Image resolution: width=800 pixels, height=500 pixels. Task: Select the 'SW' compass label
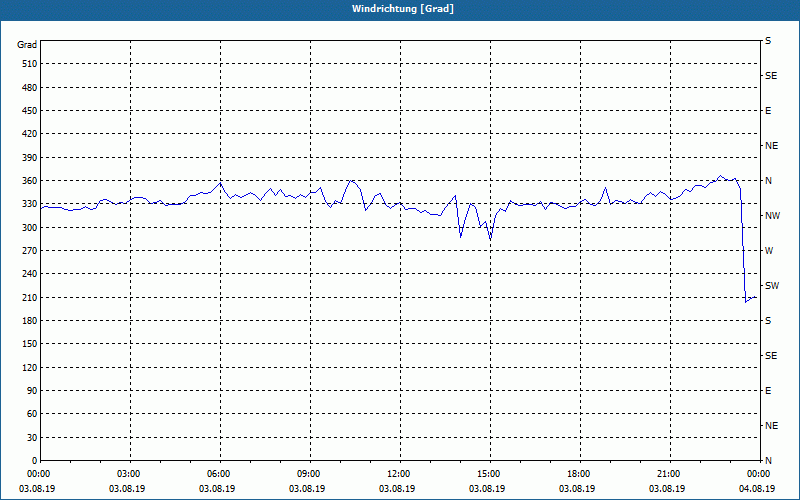click(772, 286)
